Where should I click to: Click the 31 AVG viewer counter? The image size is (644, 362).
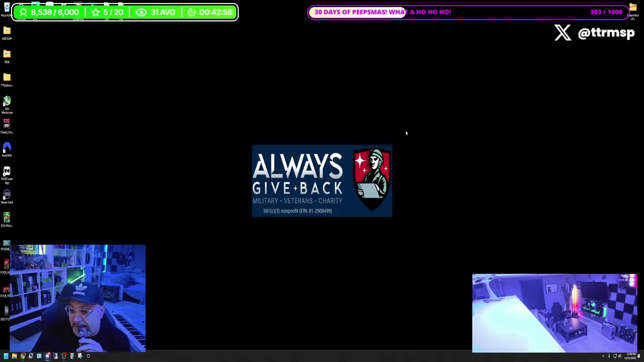pyautogui.click(x=155, y=12)
